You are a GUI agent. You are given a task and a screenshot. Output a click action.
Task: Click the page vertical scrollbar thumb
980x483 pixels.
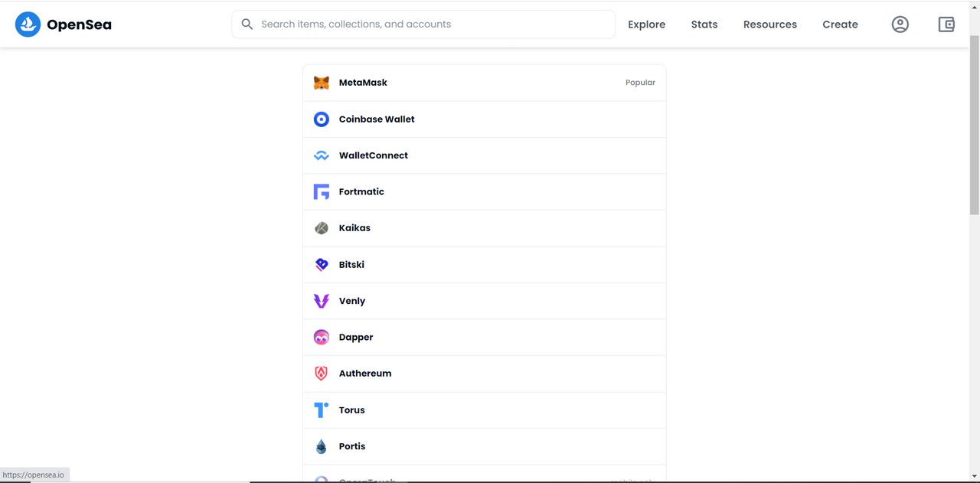pos(974,124)
